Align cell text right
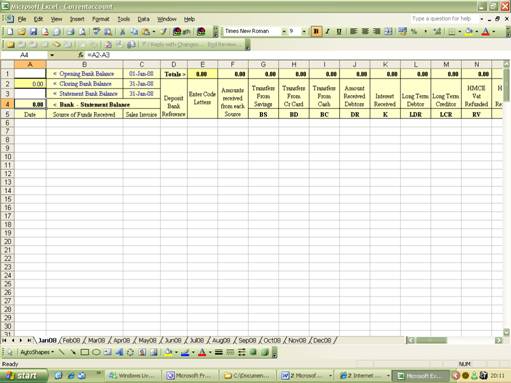The height and width of the screenshot is (383, 511). (377, 31)
